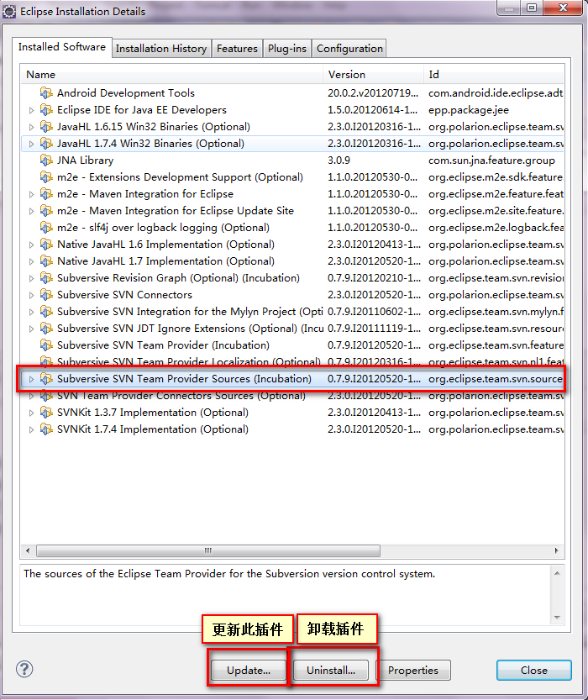Maximize the Eclipse Installation Details window
This screenshot has height=700, width=588.
532,8
